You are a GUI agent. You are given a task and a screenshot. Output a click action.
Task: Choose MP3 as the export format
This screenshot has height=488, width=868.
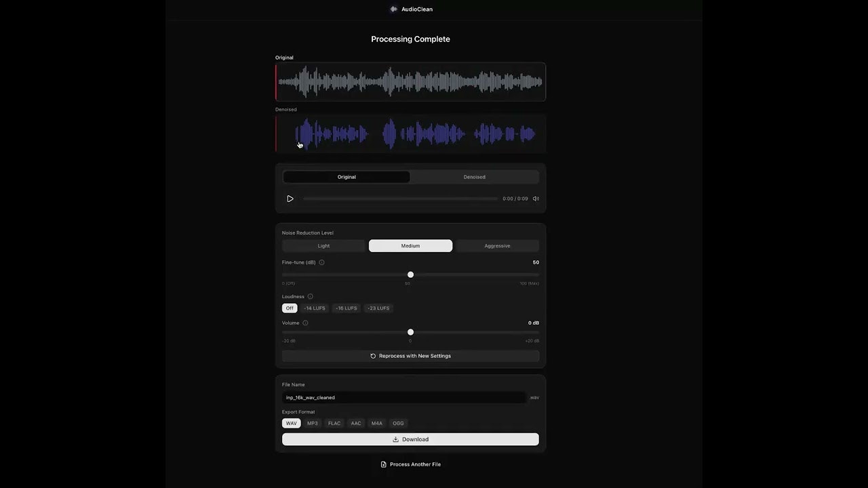click(x=312, y=423)
